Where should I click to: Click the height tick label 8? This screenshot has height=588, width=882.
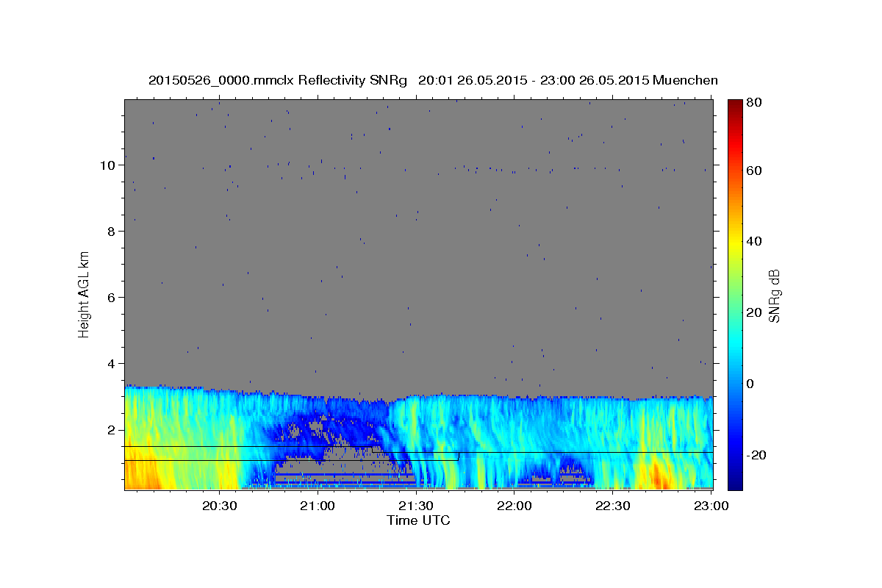112,232
